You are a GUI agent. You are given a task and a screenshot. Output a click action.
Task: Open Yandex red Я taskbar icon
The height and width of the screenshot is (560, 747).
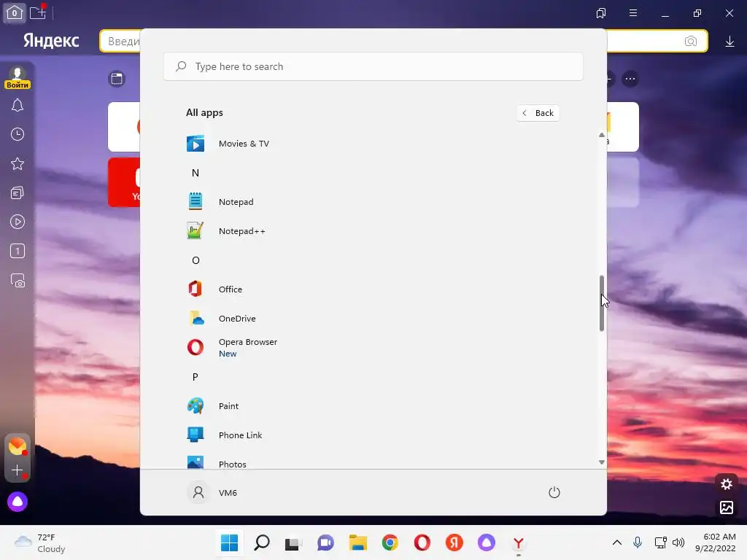(454, 542)
